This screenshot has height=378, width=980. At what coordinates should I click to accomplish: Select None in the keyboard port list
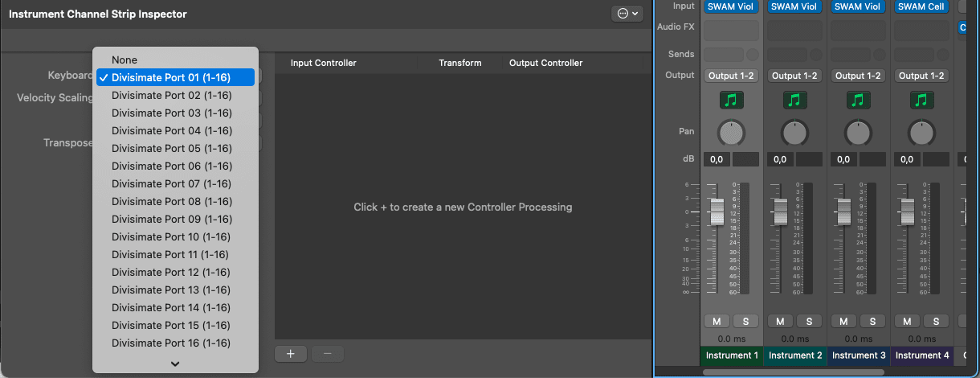pyautogui.click(x=175, y=60)
